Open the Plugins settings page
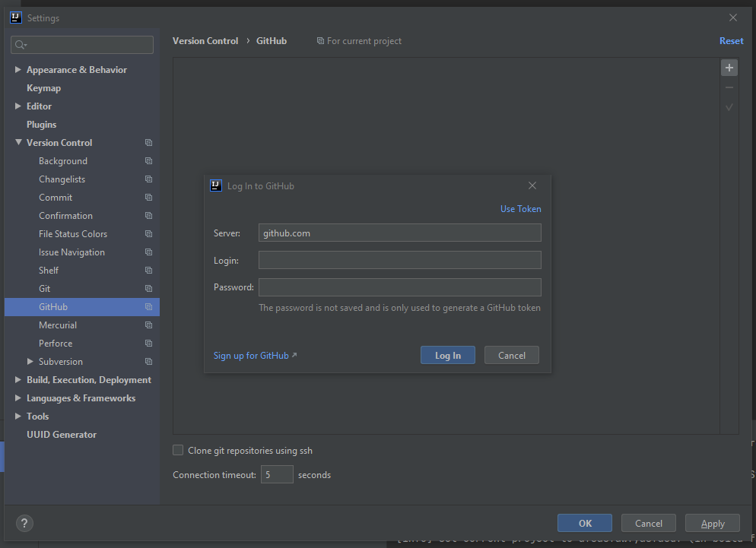 click(42, 125)
